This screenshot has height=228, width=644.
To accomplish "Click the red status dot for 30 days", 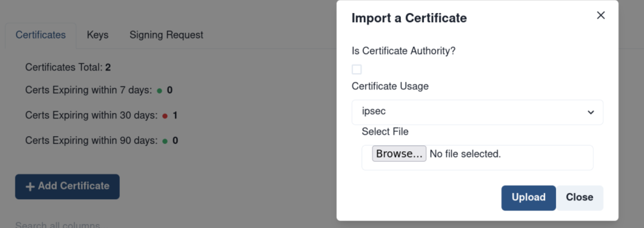I will click(165, 116).
